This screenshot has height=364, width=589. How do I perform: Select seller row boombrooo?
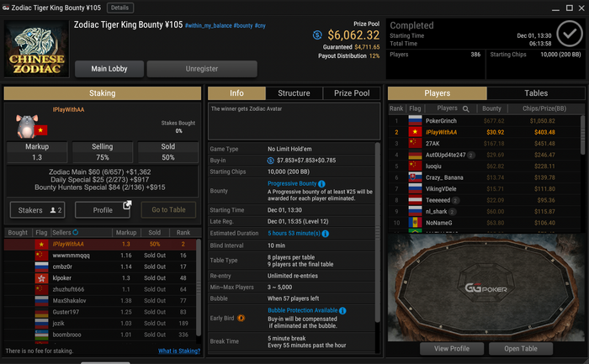[x=100, y=335]
